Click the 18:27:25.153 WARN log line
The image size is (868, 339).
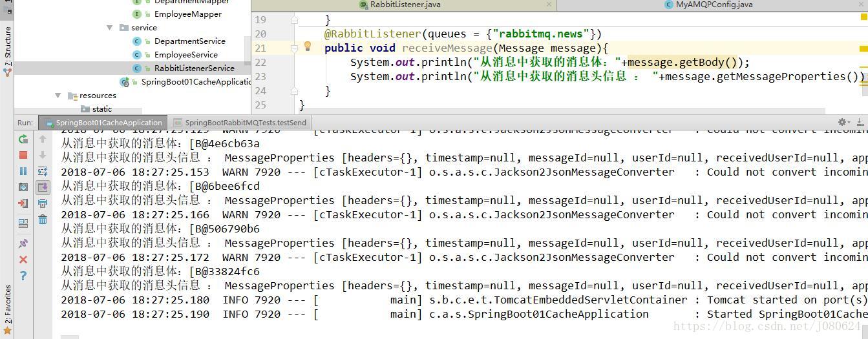click(464, 172)
